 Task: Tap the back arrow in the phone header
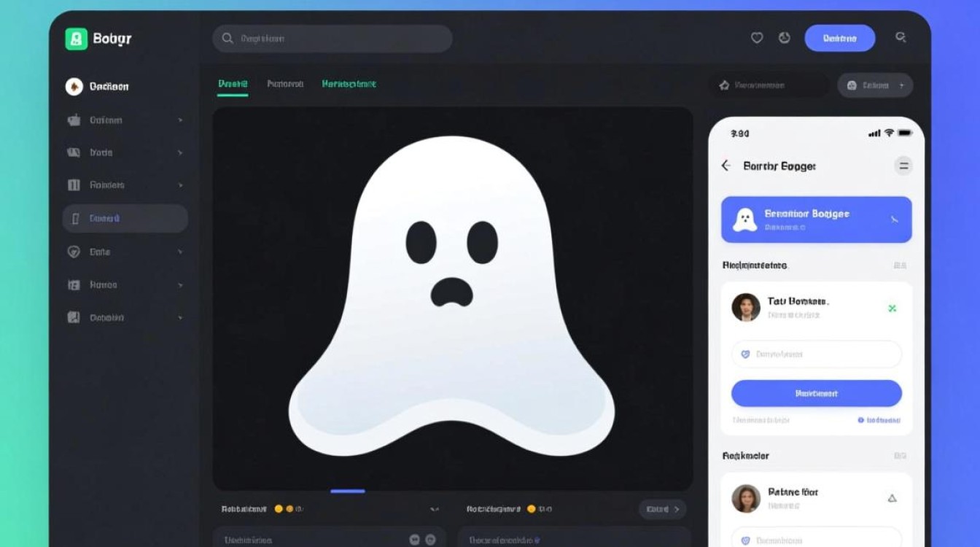click(x=726, y=166)
